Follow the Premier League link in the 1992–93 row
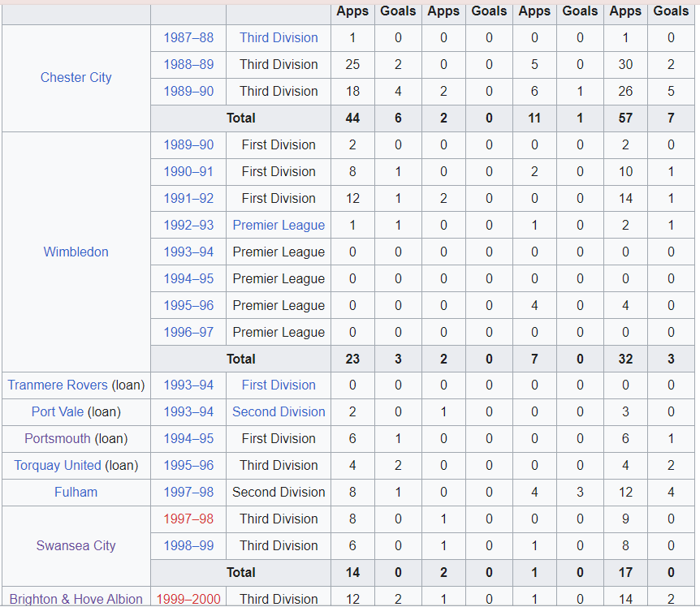Screen dimensions: 700x607 point(279,225)
